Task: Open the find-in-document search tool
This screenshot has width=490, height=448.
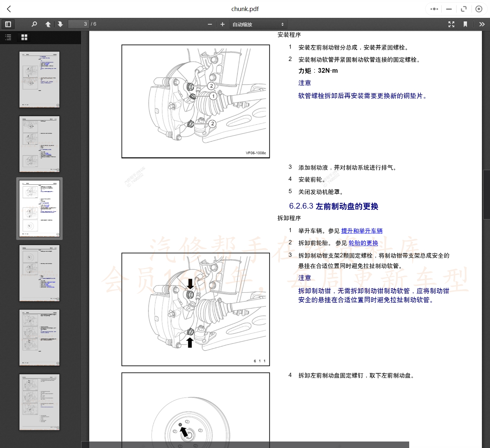Action: coord(34,24)
